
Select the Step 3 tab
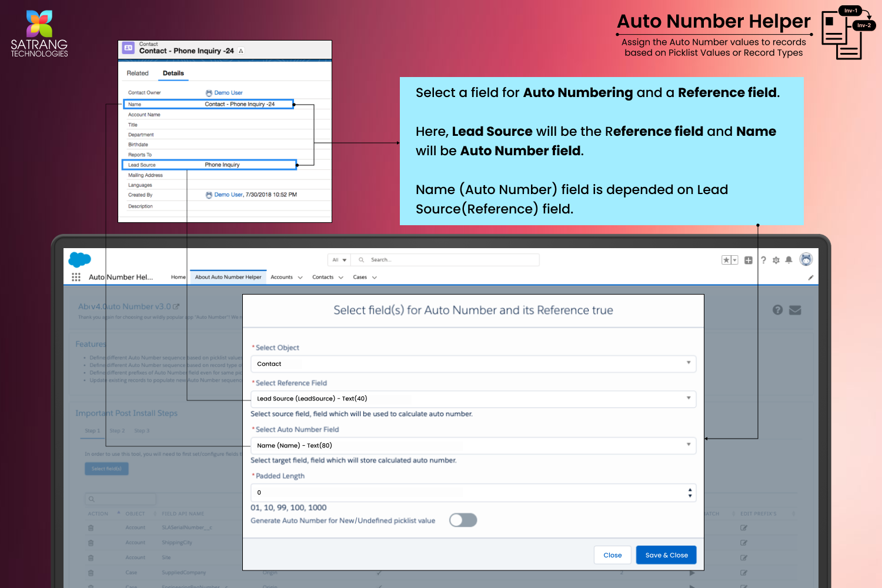[142, 431]
